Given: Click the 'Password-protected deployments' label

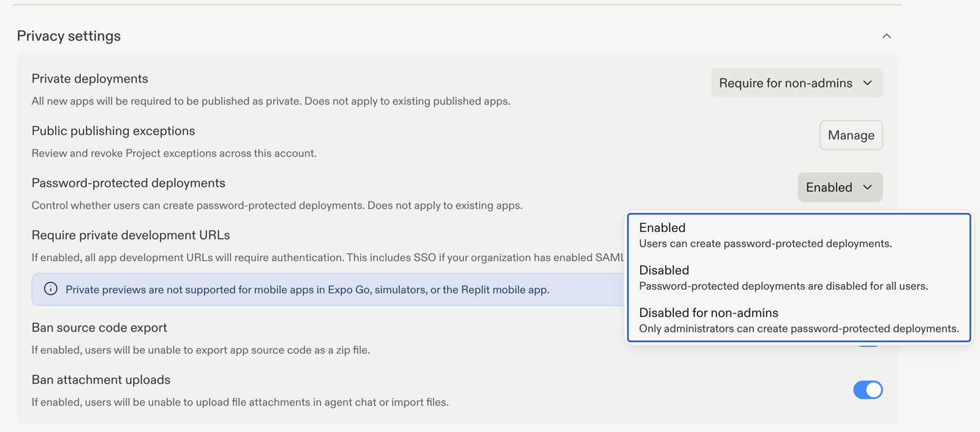Looking at the screenshot, I should 129,183.
